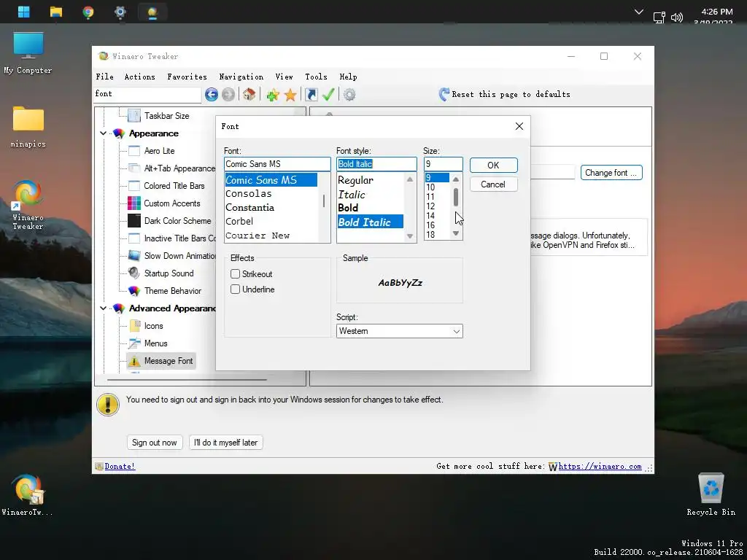Select the Taskbar Size tree icon
The height and width of the screenshot is (560, 747).
[134, 116]
